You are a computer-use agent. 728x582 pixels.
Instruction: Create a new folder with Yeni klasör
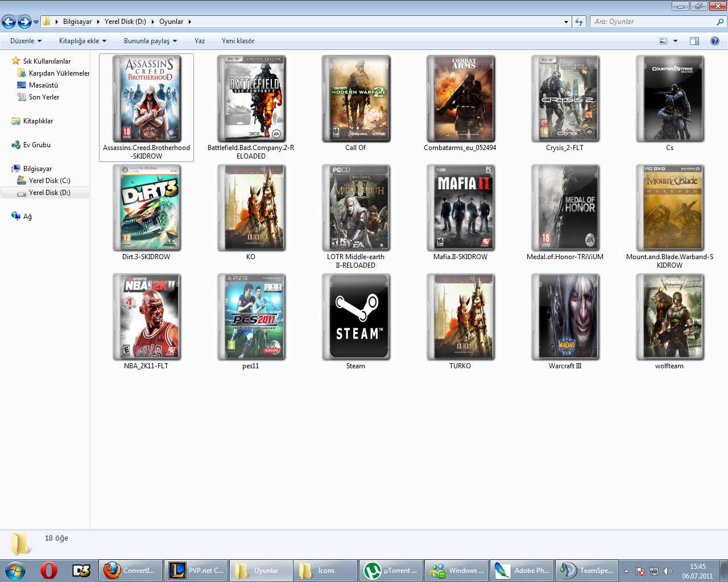pyautogui.click(x=238, y=41)
